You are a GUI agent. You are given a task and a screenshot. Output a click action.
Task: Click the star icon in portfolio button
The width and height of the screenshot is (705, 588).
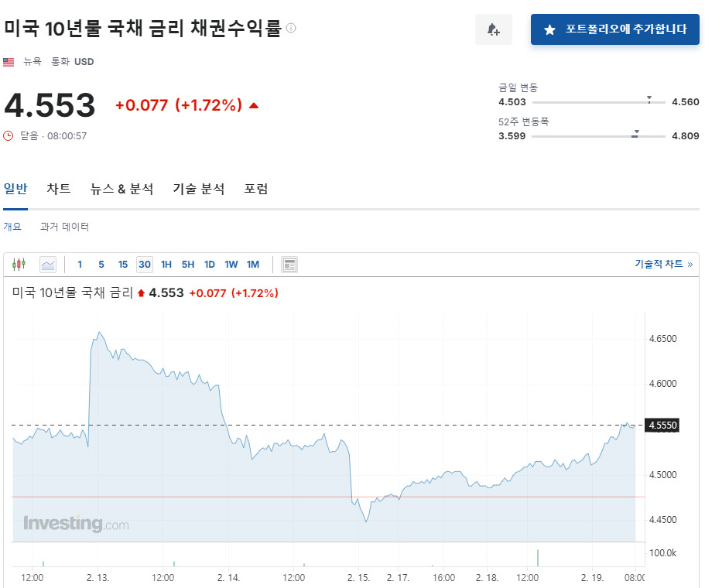click(549, 29)
